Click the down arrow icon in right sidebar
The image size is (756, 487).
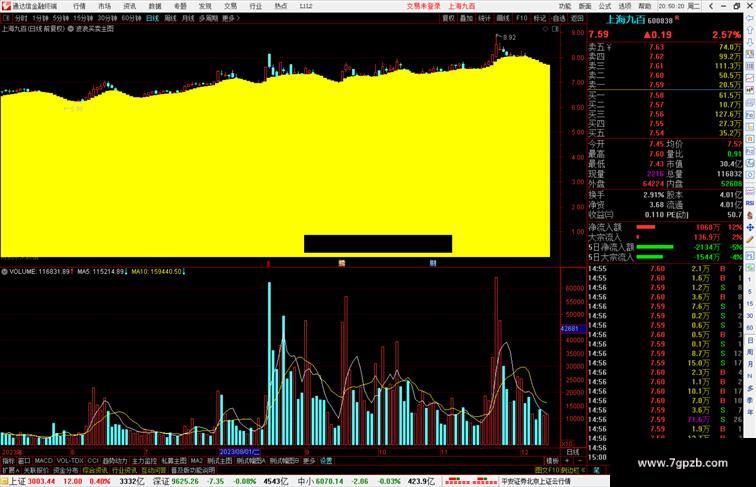coord(750,42)
